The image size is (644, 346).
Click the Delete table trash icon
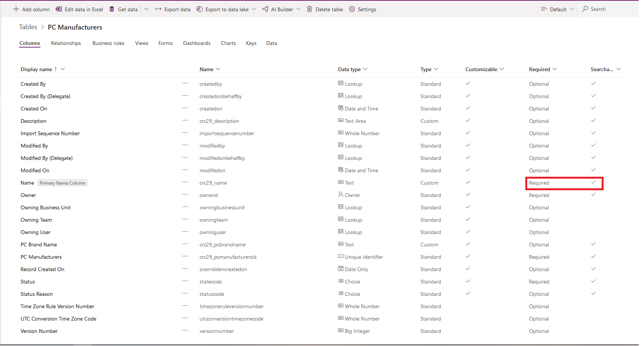click(x=309, y=9)
